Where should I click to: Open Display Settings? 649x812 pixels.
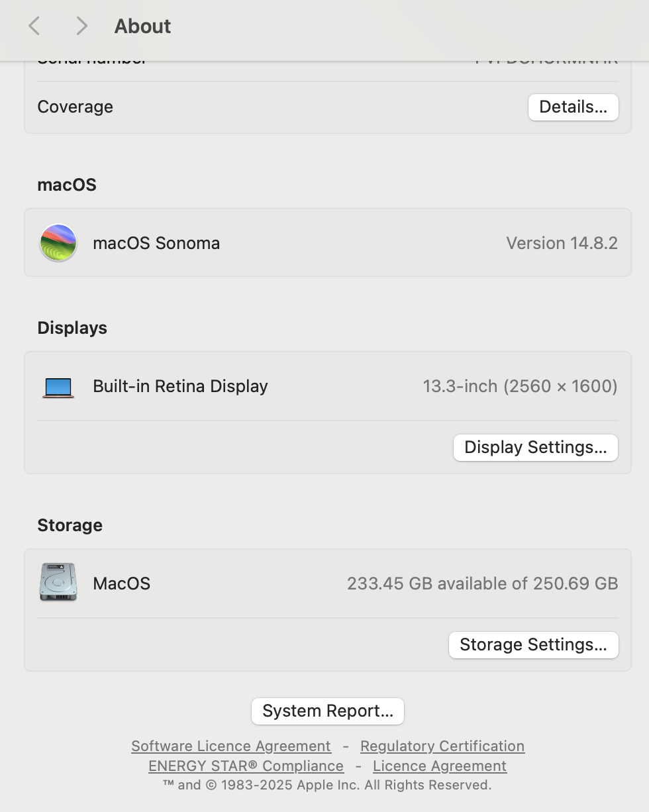coord(535,448)
